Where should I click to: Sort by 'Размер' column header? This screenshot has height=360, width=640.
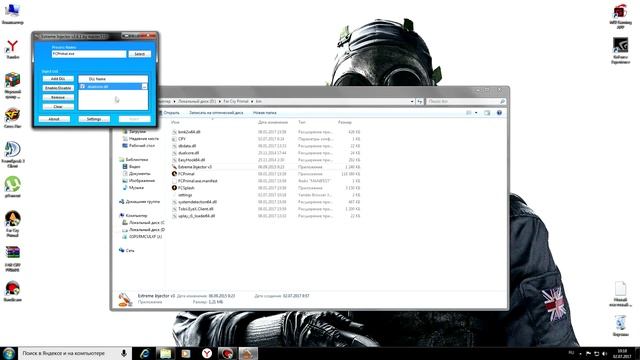click(x=344, y=122)
